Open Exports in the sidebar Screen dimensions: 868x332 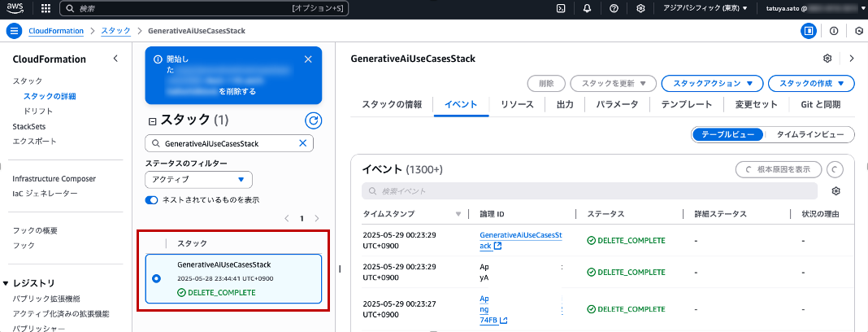point(34,142)
